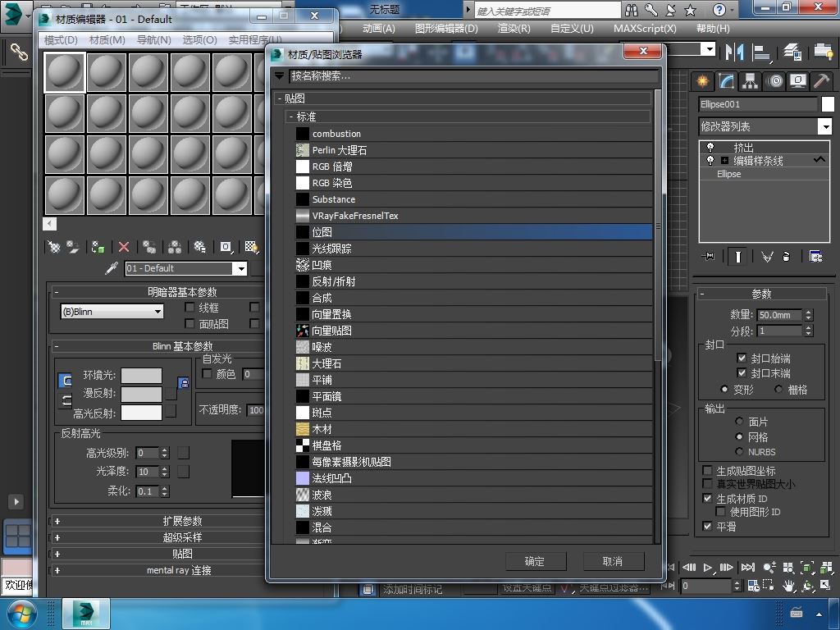Click Put to Library icon
Image resolution: width=840 pixels, height=630 pixels.
200,247
